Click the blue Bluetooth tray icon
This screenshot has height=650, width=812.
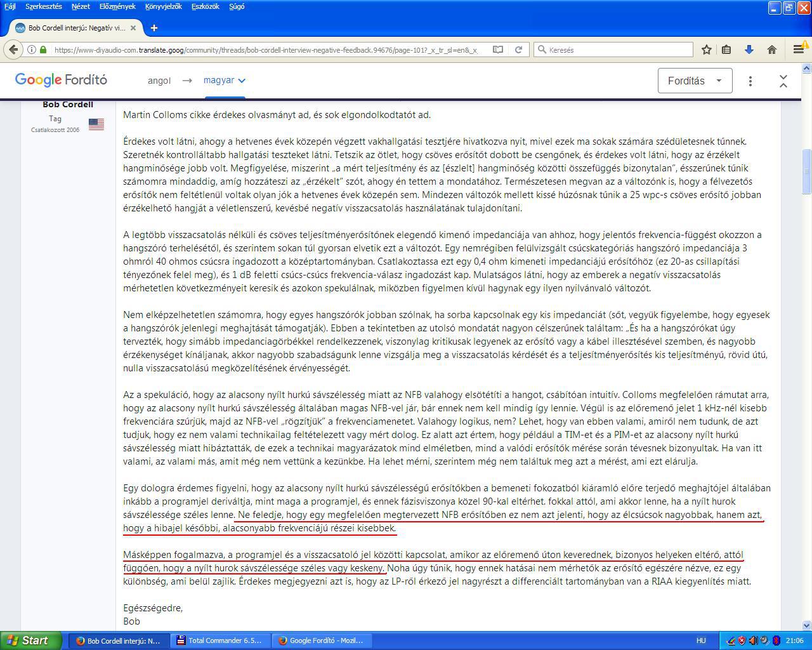[776, 640]
